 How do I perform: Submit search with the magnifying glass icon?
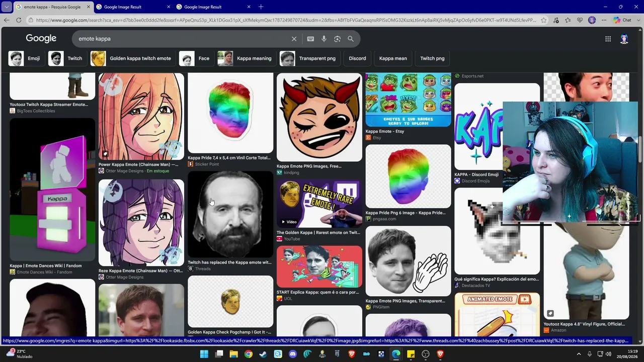(x=351, y=39)
